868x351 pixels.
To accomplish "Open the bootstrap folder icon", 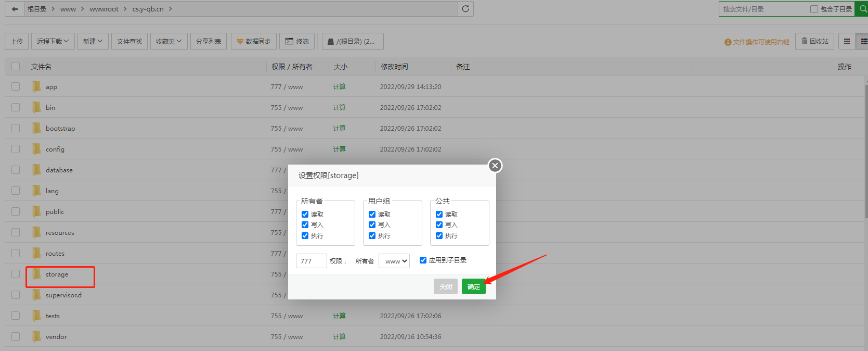I will coord(36,128).
